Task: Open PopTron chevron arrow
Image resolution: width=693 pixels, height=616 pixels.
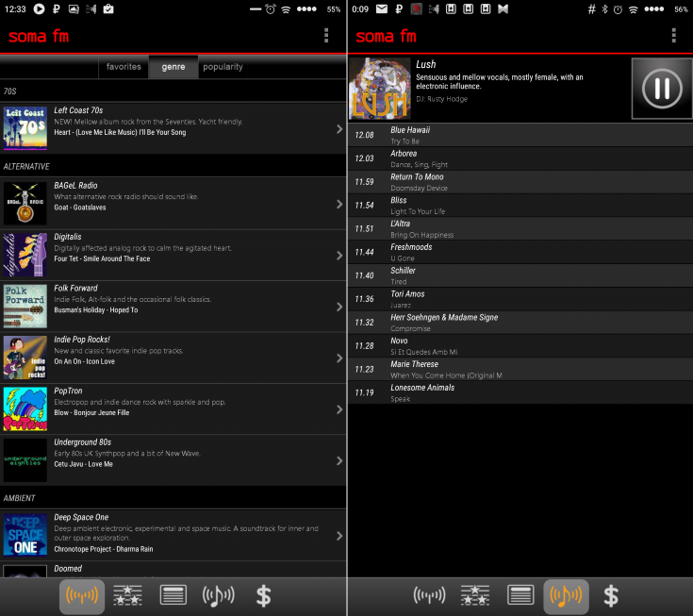Action: (339, 409)
